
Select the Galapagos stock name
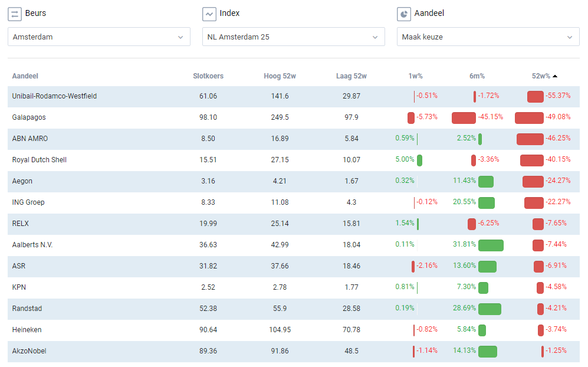coord(29,117)
